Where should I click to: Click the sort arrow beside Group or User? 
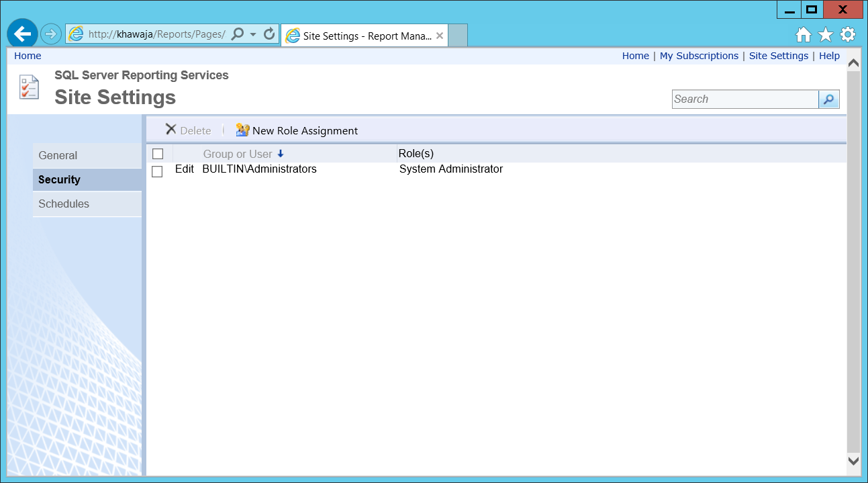tap(281, 154)
